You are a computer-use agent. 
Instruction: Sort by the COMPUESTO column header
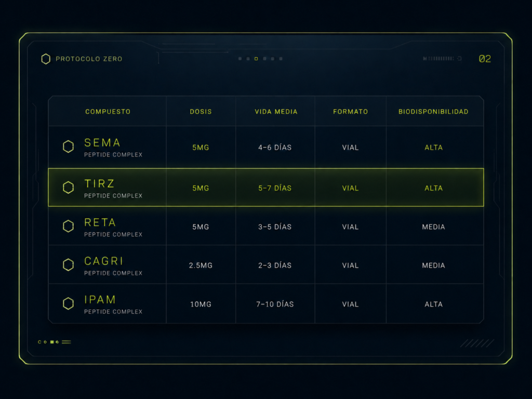coord(108,112)
